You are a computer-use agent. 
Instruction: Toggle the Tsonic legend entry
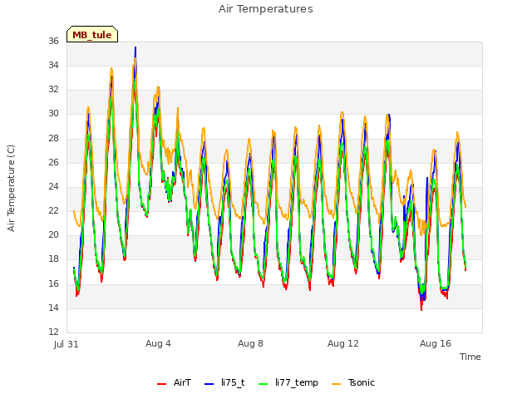tap(353, 382)
